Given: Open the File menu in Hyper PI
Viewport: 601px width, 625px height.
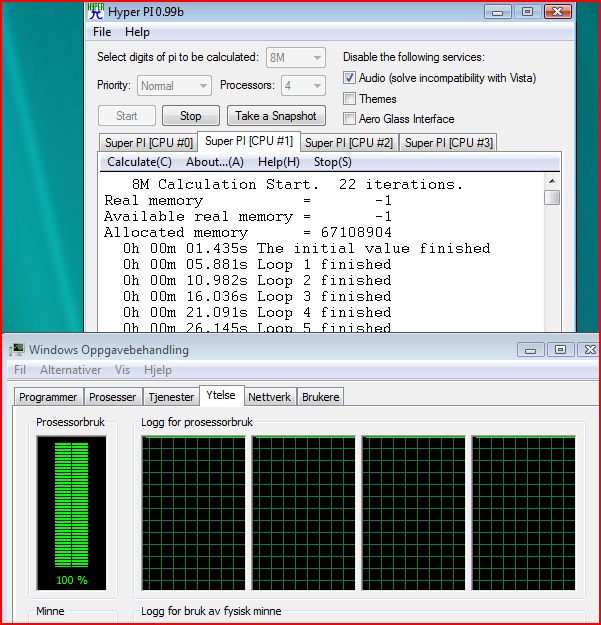Looking at the screenshot, I should tap(102, 32).
